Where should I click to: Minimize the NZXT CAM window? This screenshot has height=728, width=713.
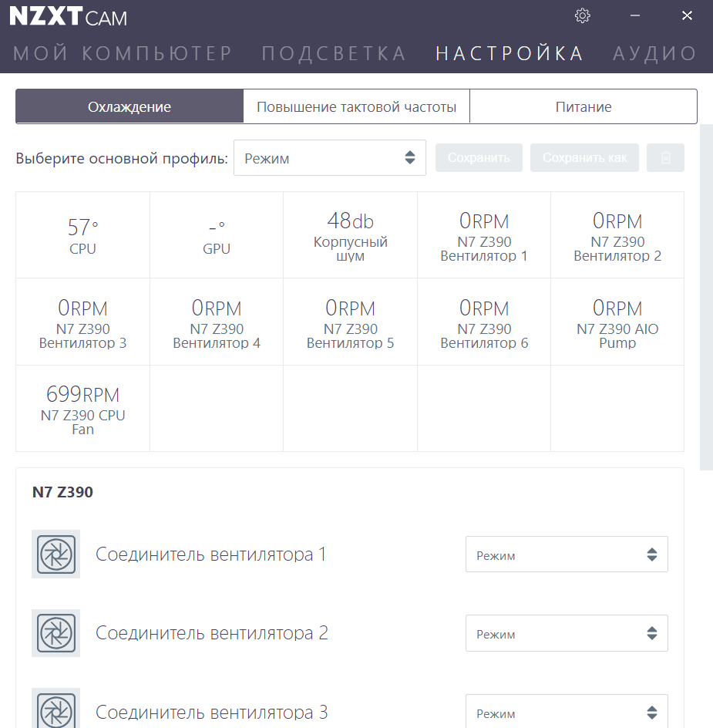point(635,15)
